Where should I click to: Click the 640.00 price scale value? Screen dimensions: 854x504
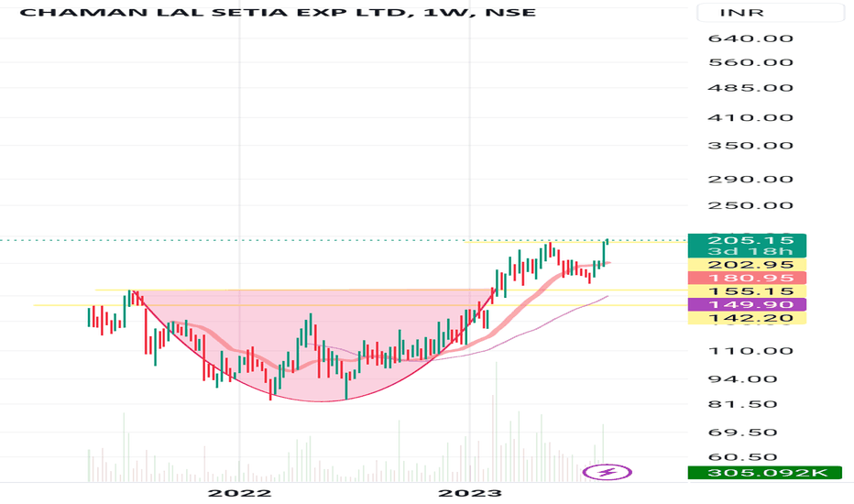(x=750, y=38)
